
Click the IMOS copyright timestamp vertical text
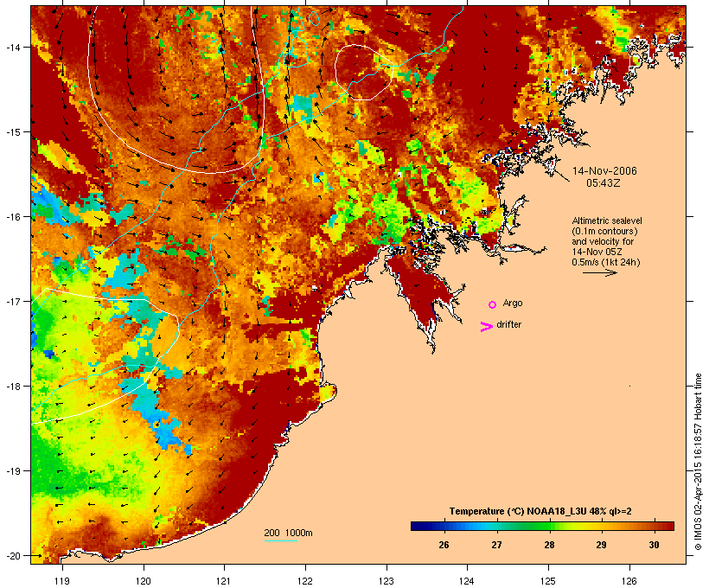(699, 462)
